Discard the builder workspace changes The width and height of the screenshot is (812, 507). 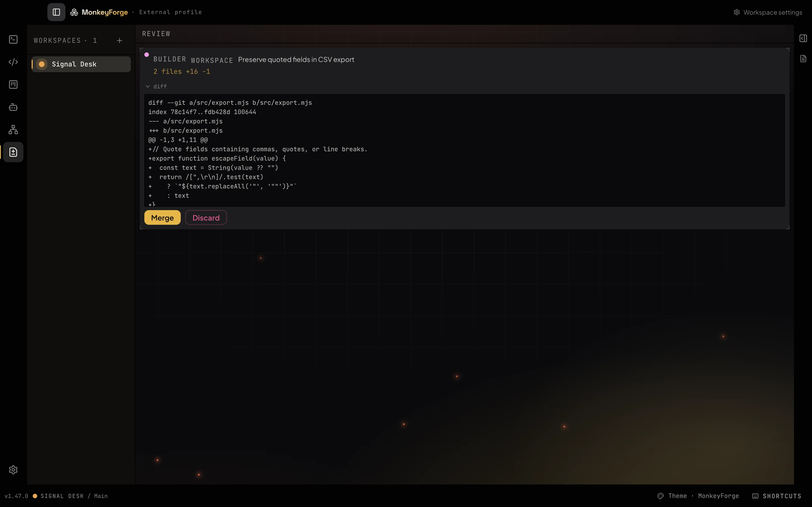(206, 218)
